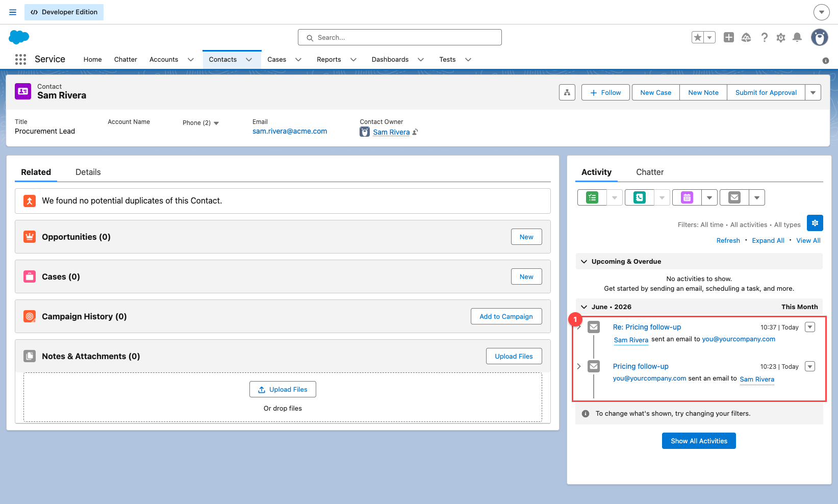Viewport: 838px width, 504px height.
Task: Expand the Pricing follow-up email row
Action: click(579, 366)
